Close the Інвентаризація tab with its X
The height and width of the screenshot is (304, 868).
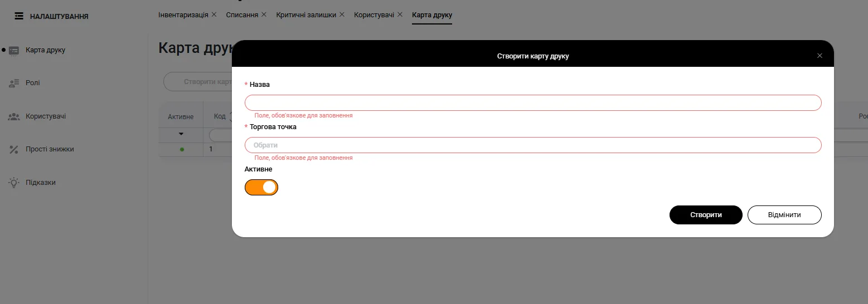click(214, 14)
